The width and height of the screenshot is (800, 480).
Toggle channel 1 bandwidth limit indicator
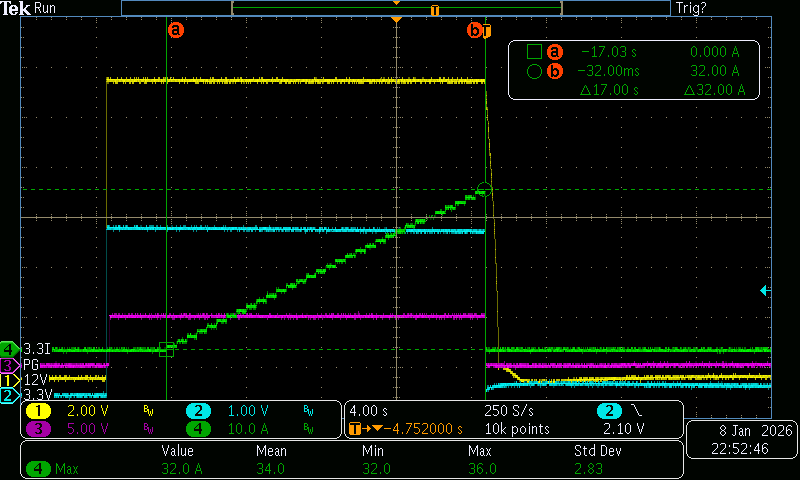(x=148, y=411)
